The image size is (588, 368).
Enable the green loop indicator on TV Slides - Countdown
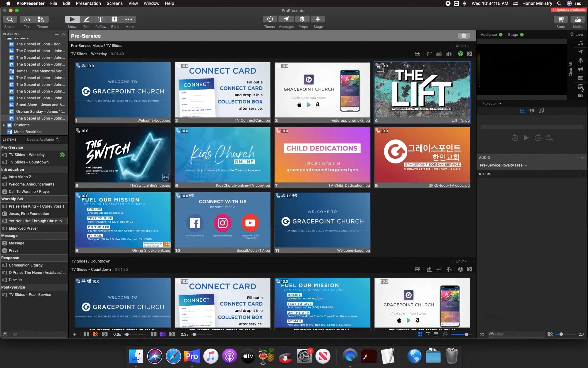pyautogui.click(x=460, y=269)
